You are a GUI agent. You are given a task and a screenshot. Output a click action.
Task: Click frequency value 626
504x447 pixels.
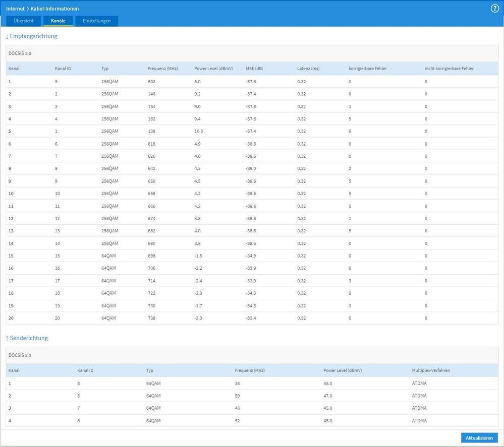(151, 156)
